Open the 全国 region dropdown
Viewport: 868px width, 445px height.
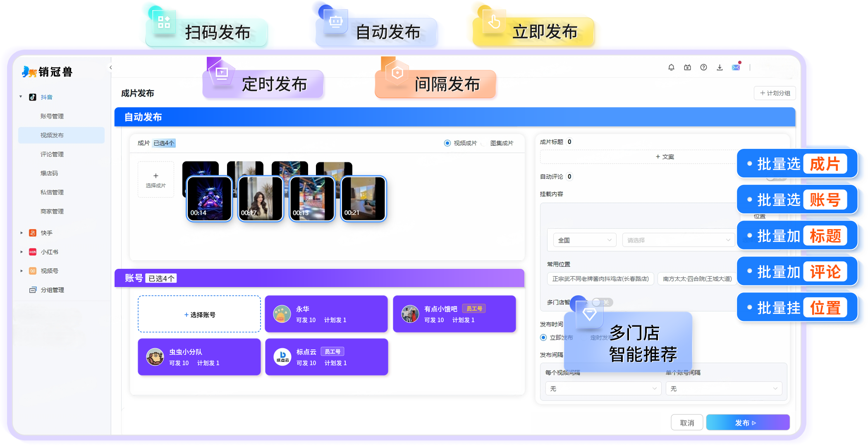(584, 240)
